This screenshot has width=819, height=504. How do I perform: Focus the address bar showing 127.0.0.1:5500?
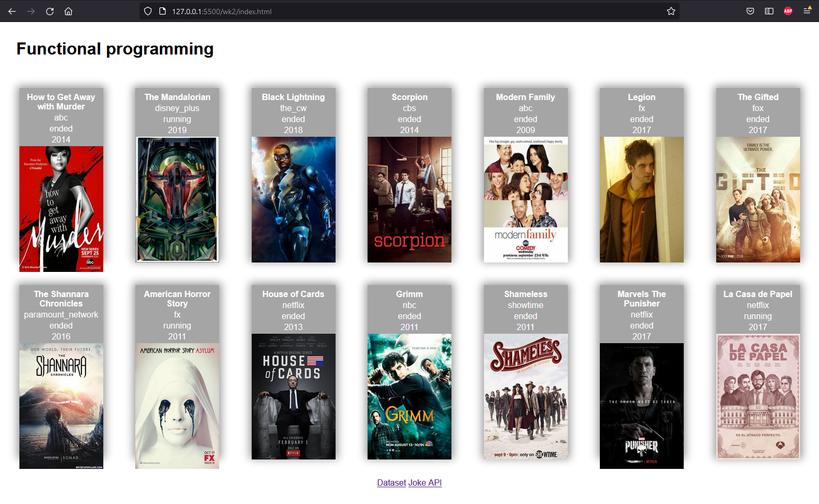click(409, 11)
